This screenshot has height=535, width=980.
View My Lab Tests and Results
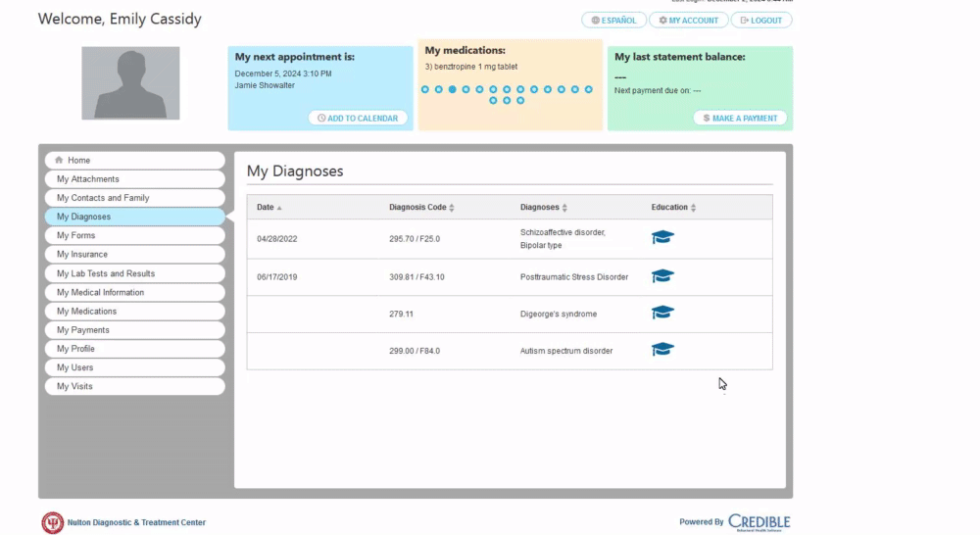click(135, 273)
